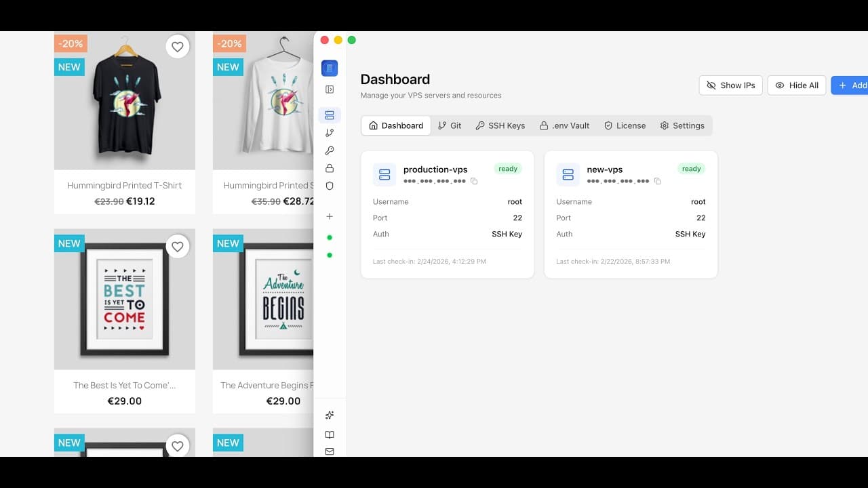Open SSH keys via the key icon

[x=330, y=150]
